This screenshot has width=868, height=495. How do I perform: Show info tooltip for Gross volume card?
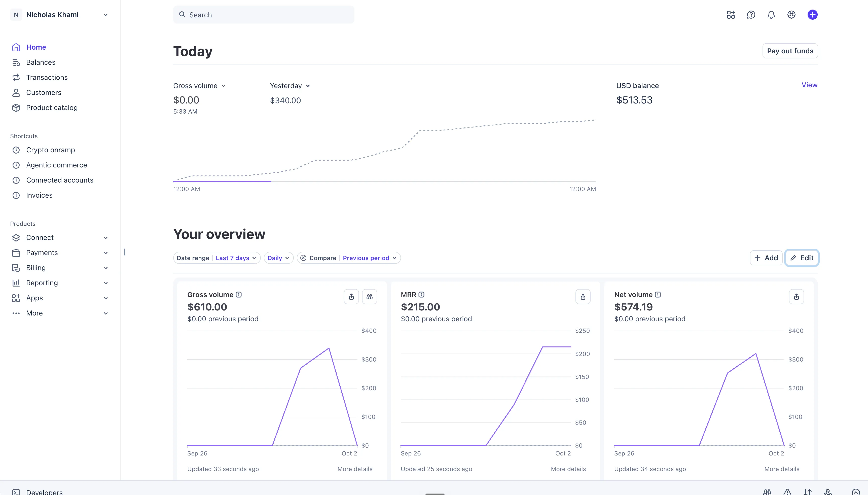(239, 295)
